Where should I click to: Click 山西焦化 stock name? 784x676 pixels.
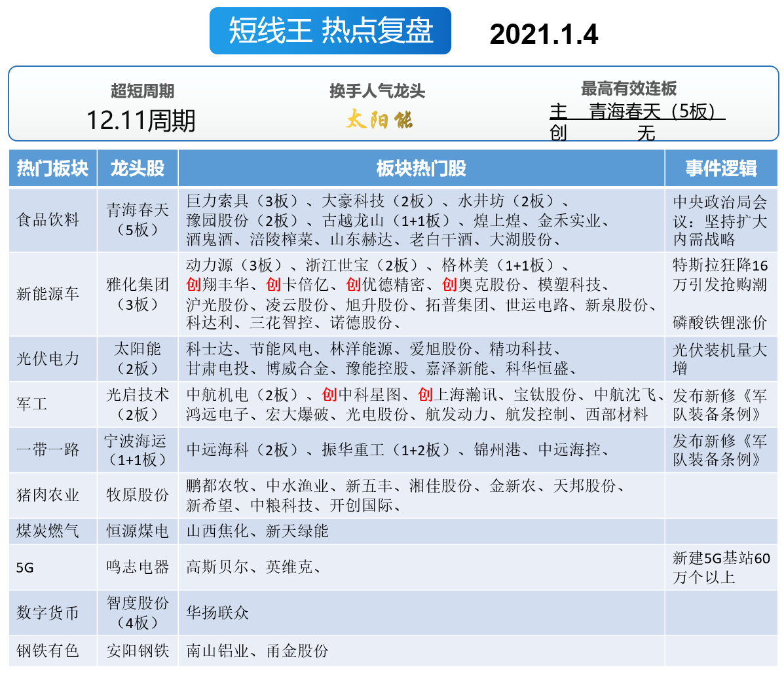click(217, 531)
